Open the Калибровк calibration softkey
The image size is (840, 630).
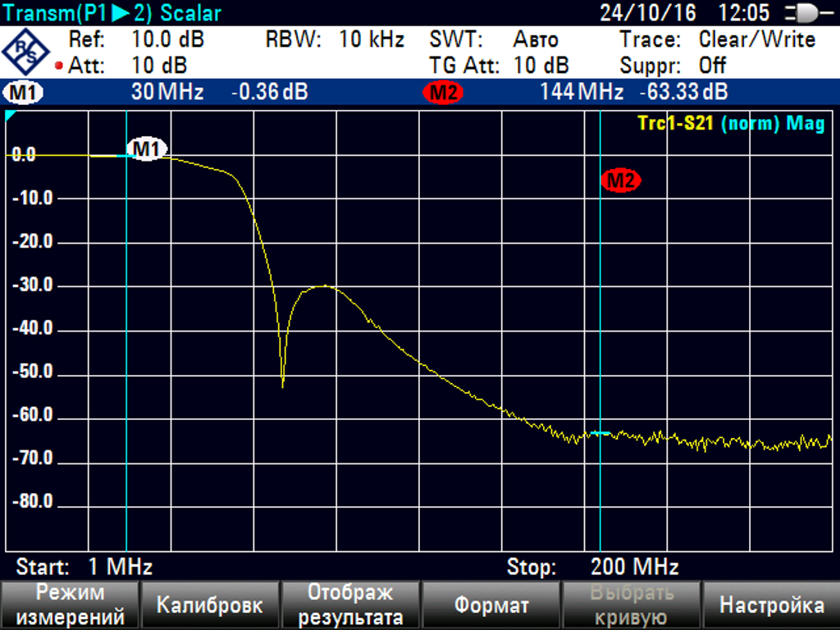click(x=210, y=605)
